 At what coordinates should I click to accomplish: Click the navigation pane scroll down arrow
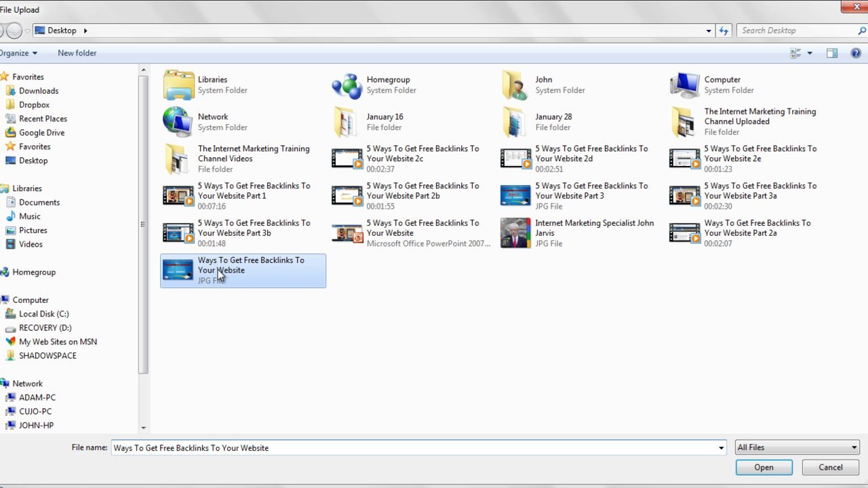[x=143, y=428]
